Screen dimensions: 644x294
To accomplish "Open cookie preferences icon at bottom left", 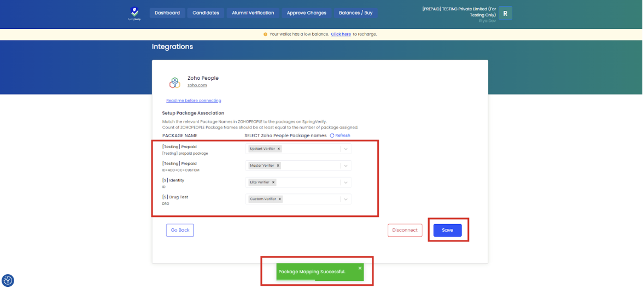I will click(8, 280).
